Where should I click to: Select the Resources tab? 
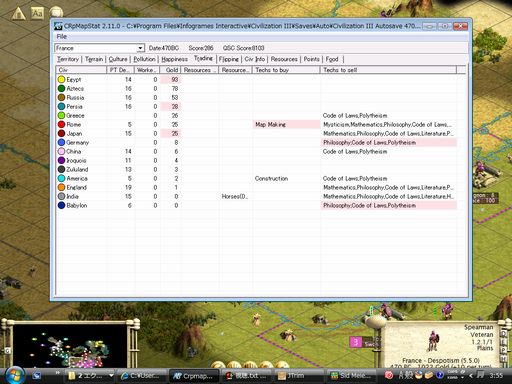coord(284,59)
